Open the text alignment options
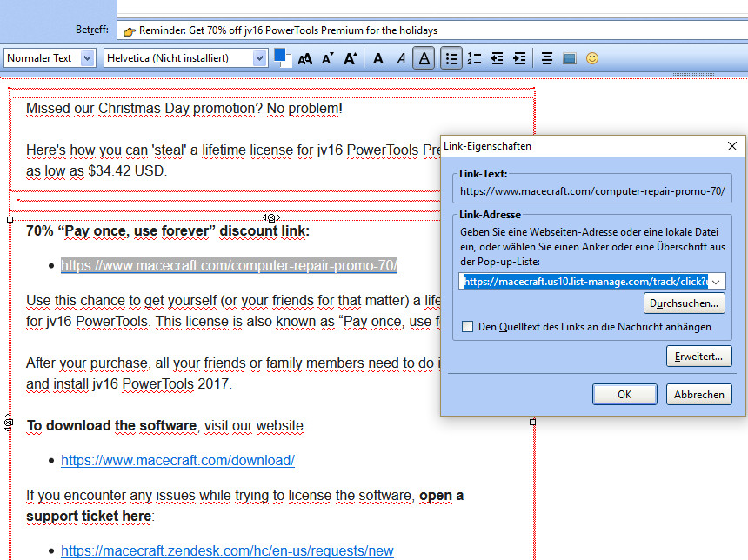Viewport: 748px width, 560px height. [x=547, y=58]
